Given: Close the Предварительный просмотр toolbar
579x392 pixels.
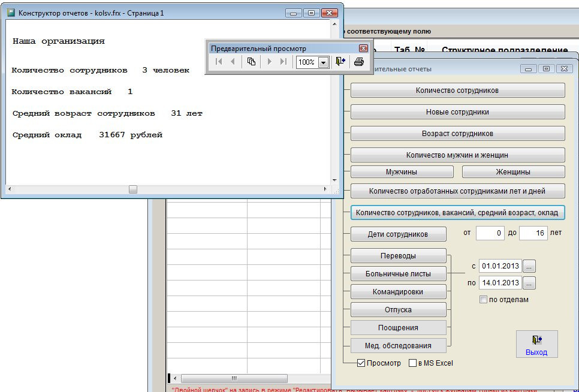Looking at the screenshot, I should click(363, 49).
